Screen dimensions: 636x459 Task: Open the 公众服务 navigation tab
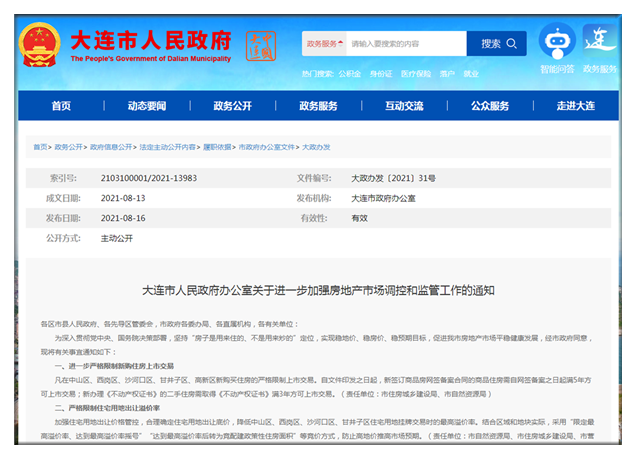tap(490, 106)
